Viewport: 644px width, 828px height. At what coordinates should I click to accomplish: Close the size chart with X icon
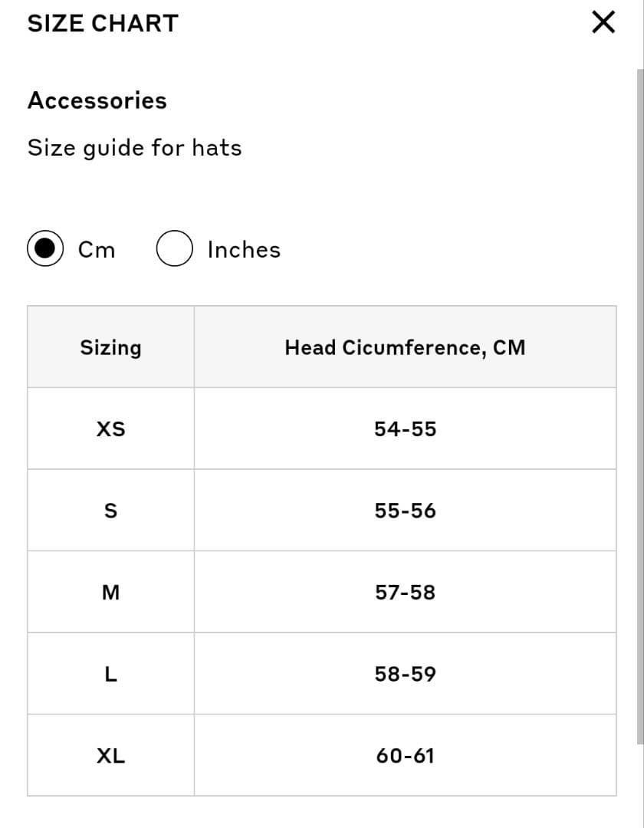(x=603, y=23)
